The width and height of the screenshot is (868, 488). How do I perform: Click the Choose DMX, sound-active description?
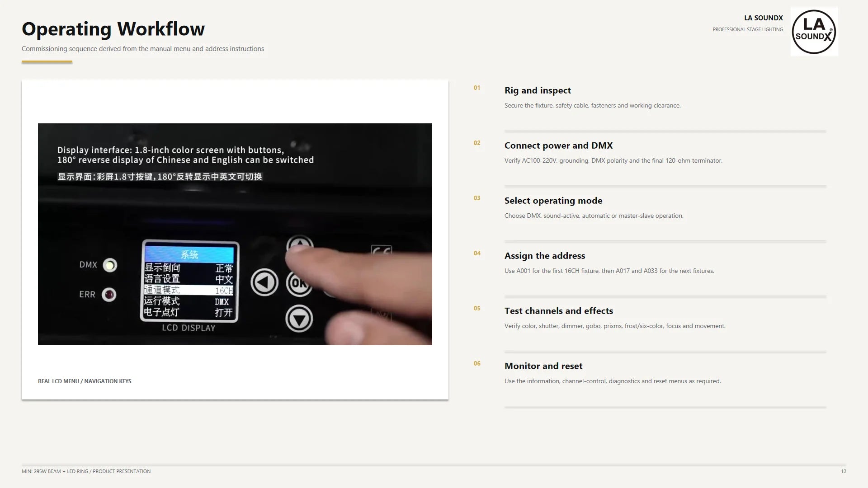coord(594,216)
